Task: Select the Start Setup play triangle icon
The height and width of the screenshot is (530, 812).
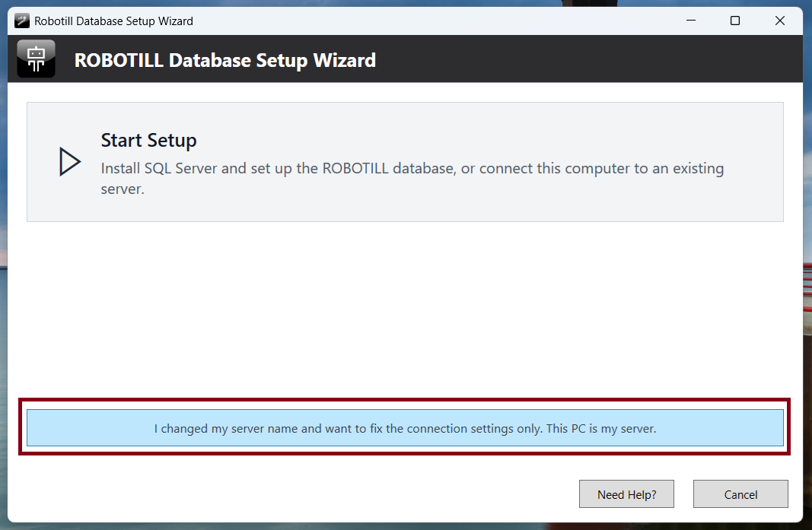Action: click(x=69, y=161)
